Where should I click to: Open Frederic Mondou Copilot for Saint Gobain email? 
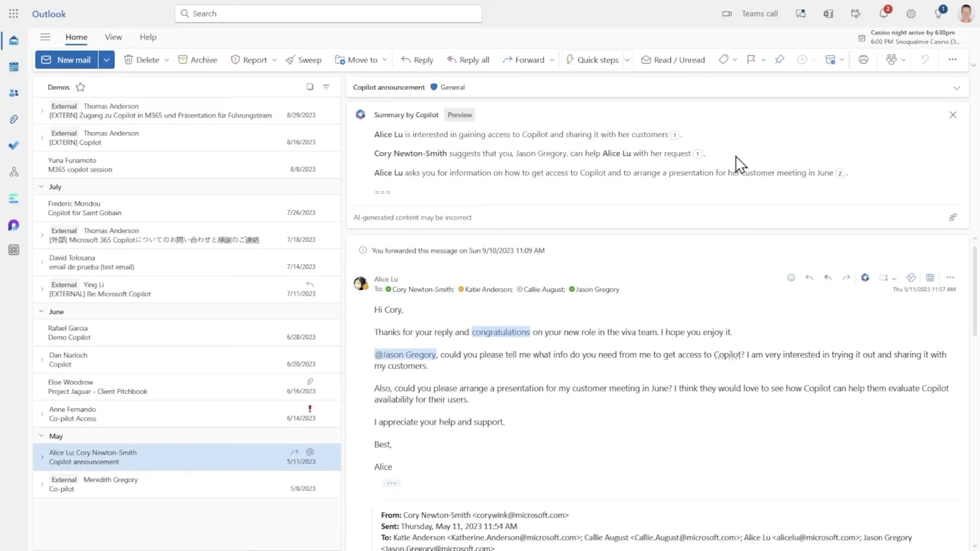coord(187,208)
